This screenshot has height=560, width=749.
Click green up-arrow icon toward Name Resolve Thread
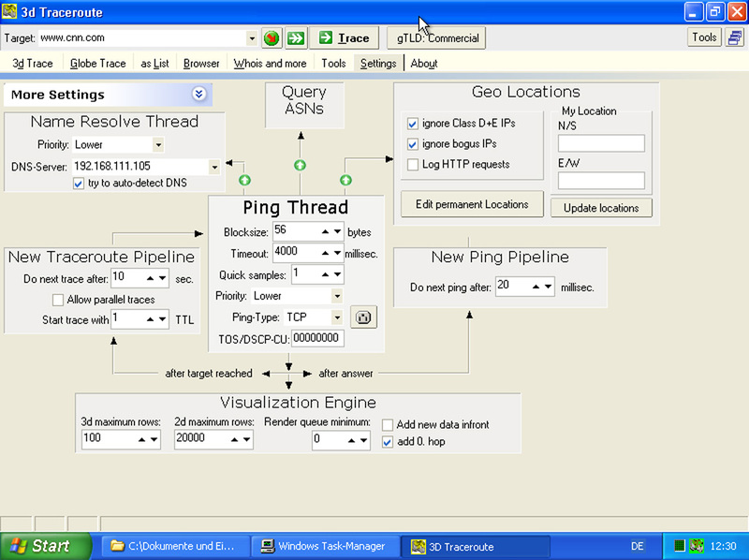point(244,180)
